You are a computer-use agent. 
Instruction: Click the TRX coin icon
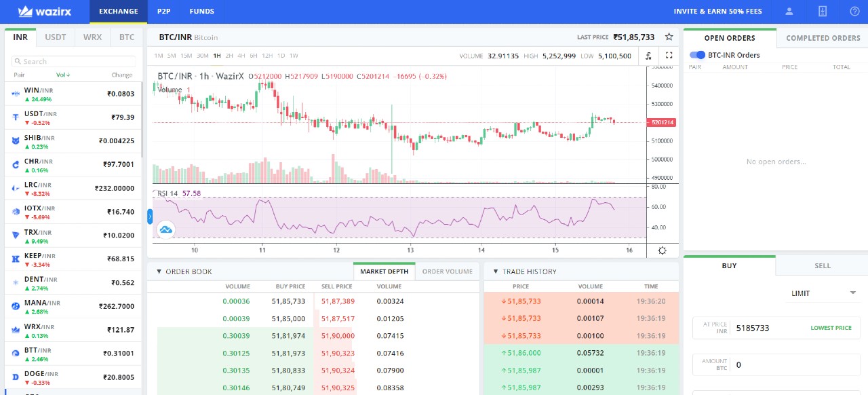[16, 236]
